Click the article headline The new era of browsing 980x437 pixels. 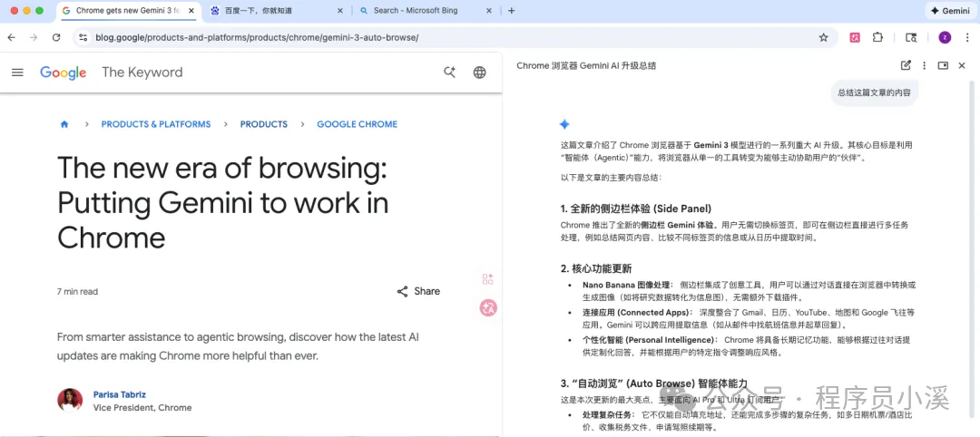click(223, 203)
